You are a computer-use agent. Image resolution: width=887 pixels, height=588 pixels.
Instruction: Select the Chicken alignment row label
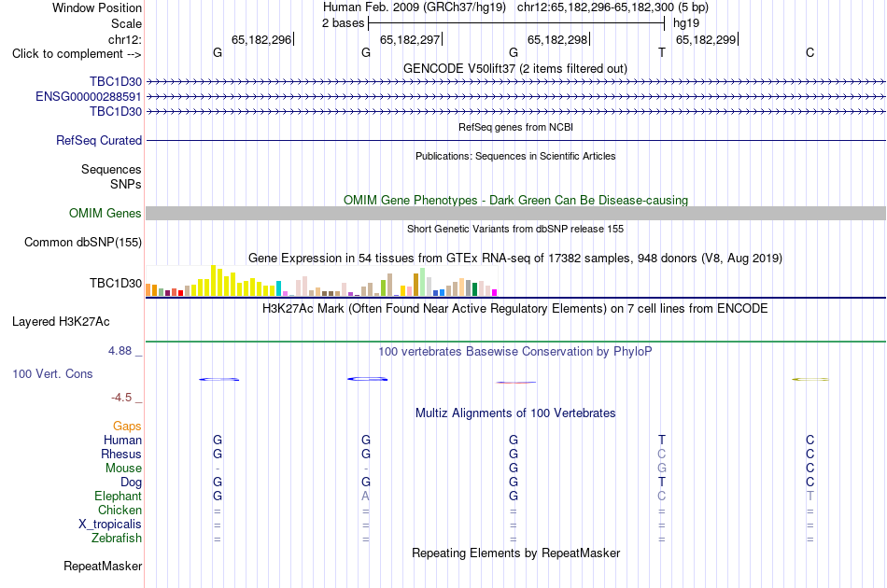(120, 510)
